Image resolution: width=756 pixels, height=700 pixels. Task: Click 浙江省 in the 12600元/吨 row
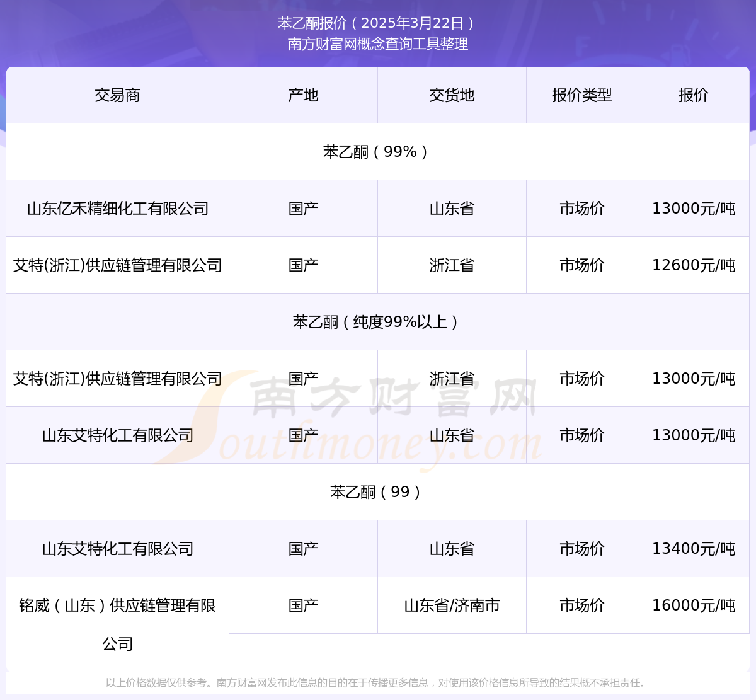[x=452, y=265]
